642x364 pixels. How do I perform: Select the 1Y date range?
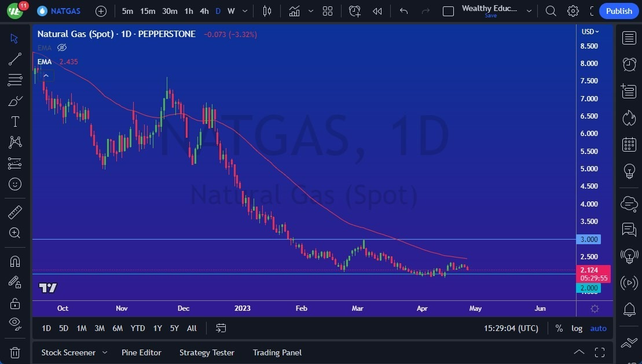(157, 328)
